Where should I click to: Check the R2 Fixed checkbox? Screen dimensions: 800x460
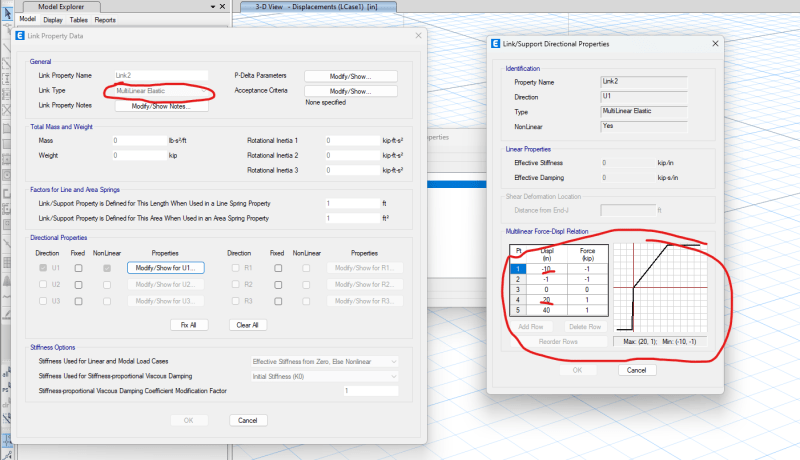pyautogui.click(x=278, y=285)
